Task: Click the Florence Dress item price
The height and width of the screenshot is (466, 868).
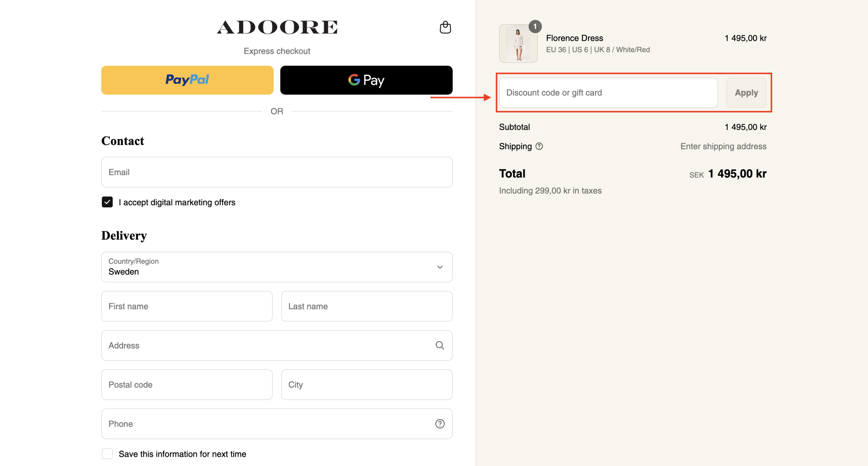Action: pos(746,38)
